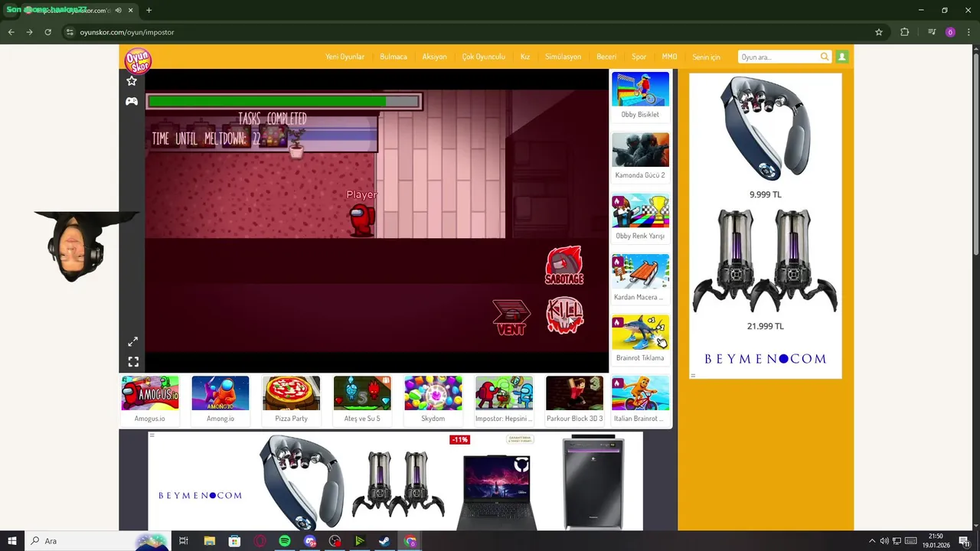The width and height of the screenshot is (980, 551).
Task: Open Microsoft Store from the taskbar
Action: click(x=235, y=541)
